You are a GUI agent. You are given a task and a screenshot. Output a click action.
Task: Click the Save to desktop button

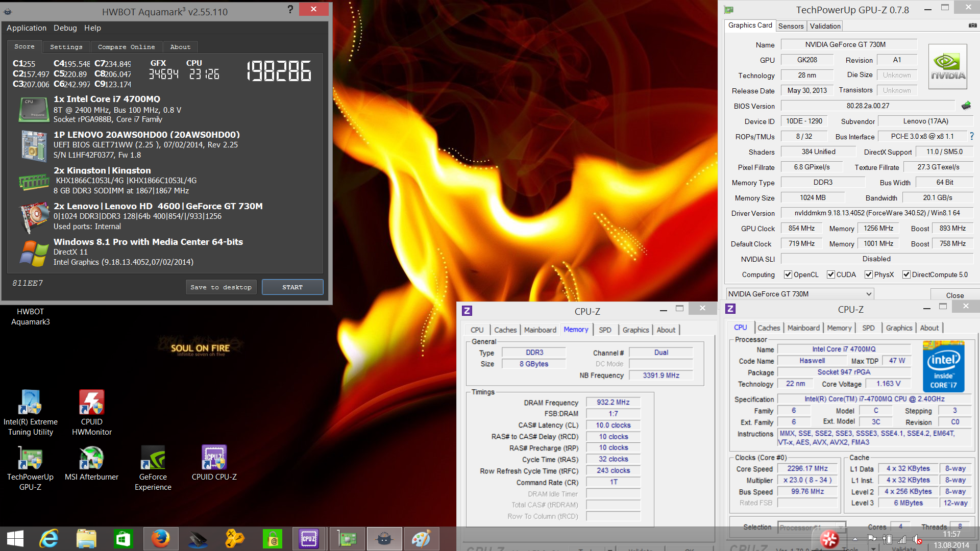coord(221,287)
